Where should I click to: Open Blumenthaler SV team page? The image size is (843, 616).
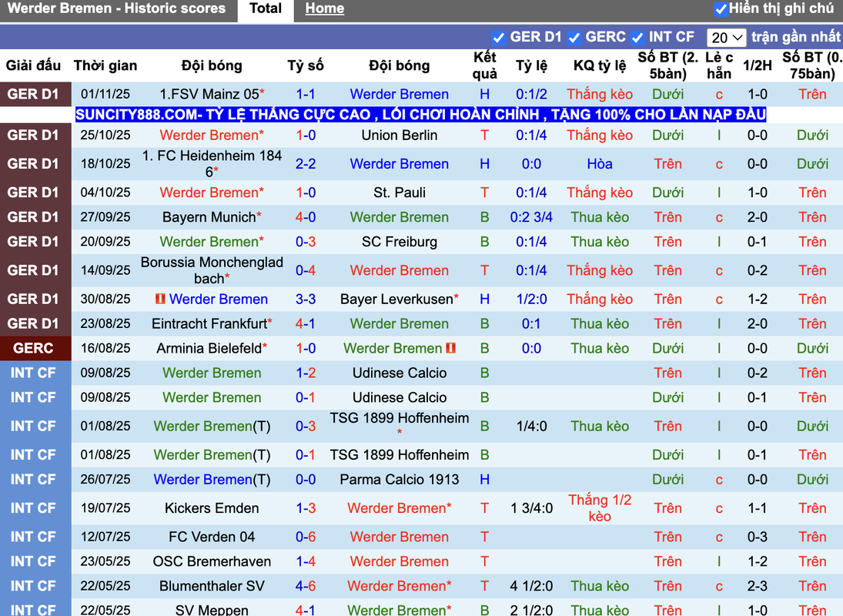pos(212,587)
